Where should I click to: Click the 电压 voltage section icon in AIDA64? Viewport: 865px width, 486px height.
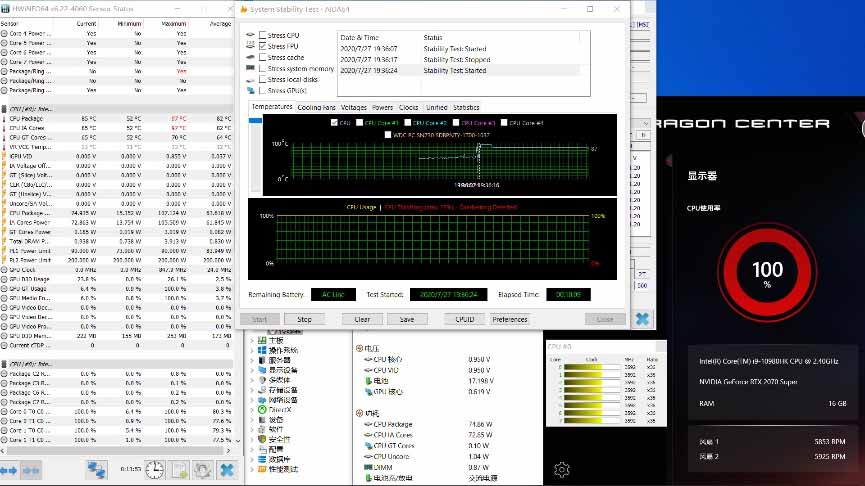pos(359,349)
